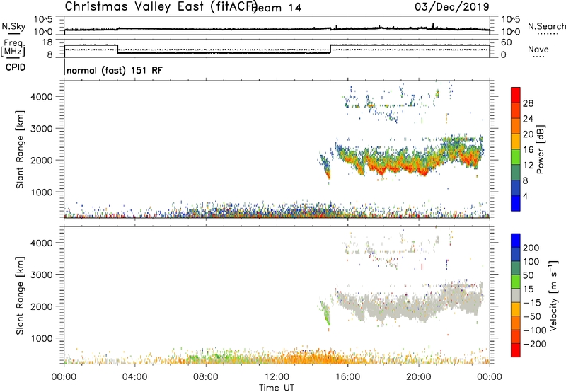
Task: Click the 'Beam 14' label
Action: (277, 8)
